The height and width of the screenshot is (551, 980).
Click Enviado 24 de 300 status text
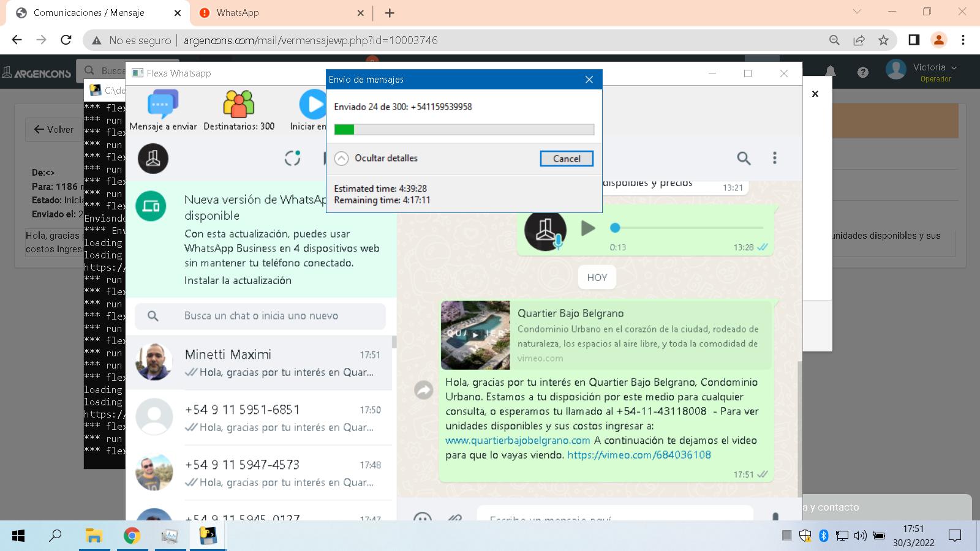tap(403, 107)
